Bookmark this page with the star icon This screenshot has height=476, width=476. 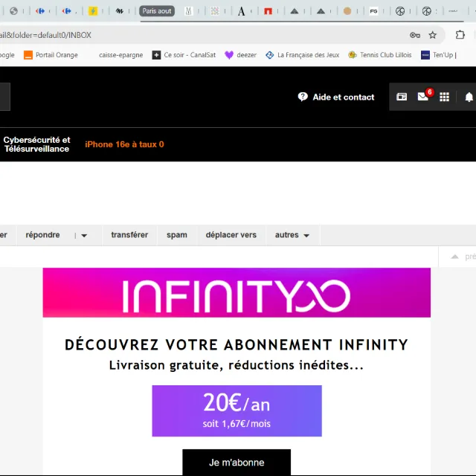coord(433,35)
